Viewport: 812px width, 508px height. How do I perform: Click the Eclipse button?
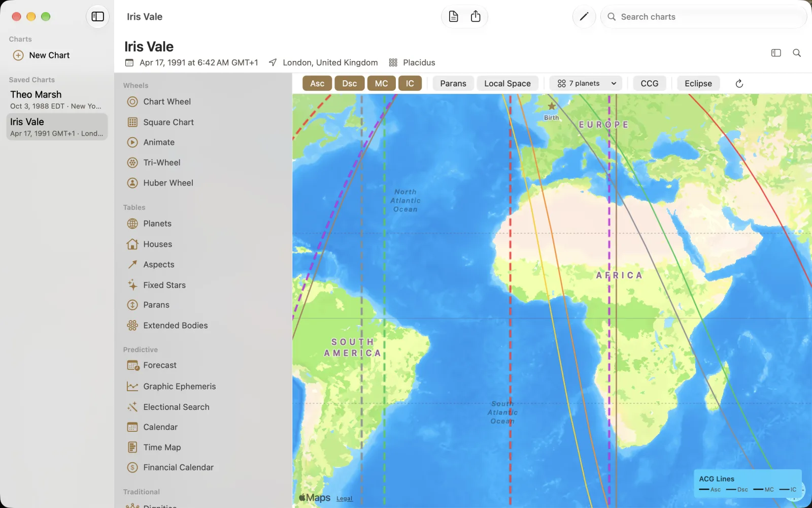pos(698,83)
